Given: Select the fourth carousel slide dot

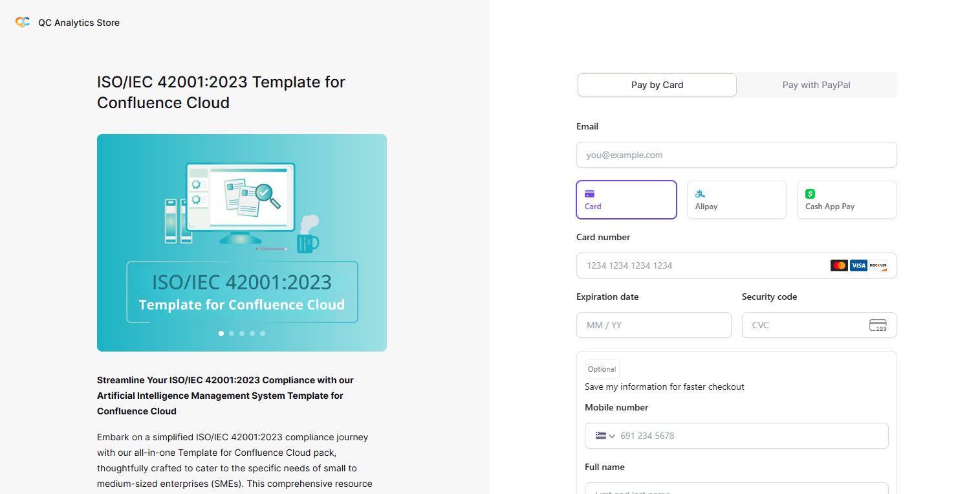Looking at the screenshot, I should pos(252,333).
